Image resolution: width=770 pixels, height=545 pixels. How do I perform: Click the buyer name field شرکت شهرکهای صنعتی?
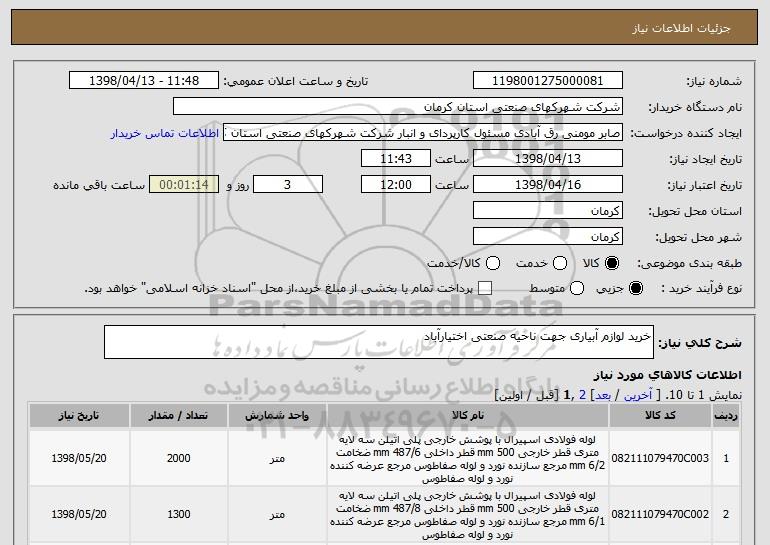coord(398,107)
